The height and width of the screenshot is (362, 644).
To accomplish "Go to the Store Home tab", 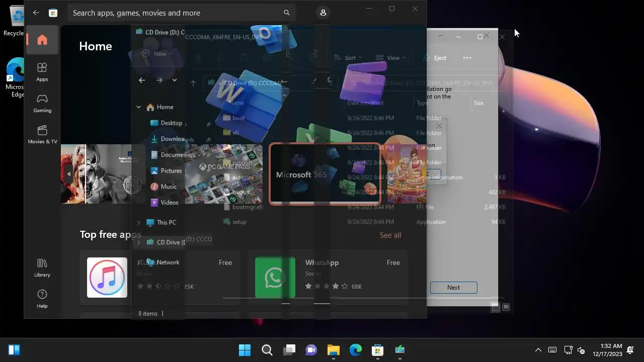I will click(42, 40).
